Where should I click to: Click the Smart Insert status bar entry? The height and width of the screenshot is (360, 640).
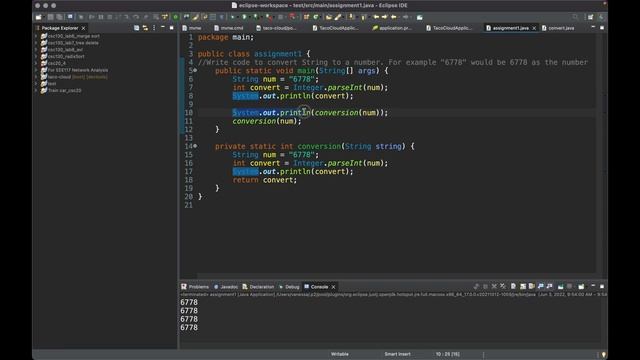click(397, 354)
